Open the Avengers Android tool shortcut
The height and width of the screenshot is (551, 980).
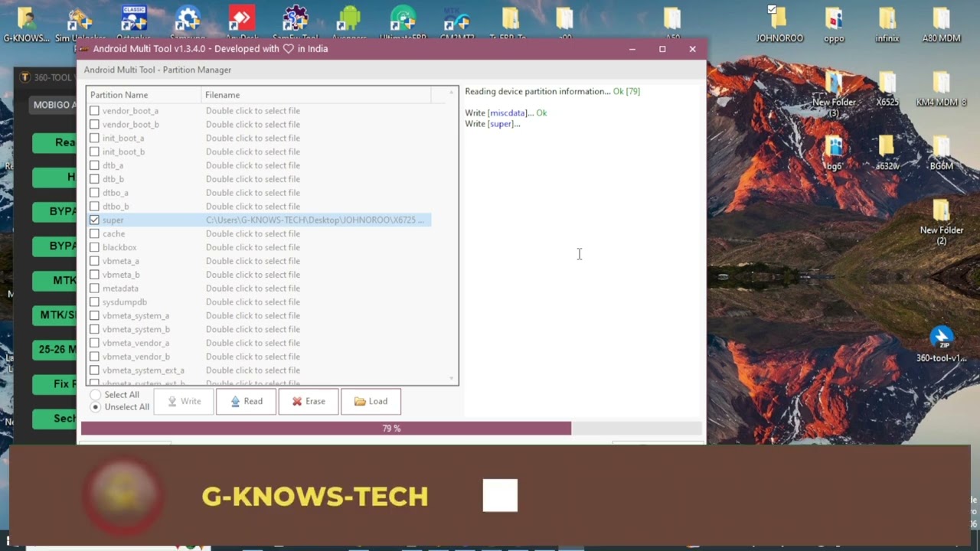(x=348, y=23)
